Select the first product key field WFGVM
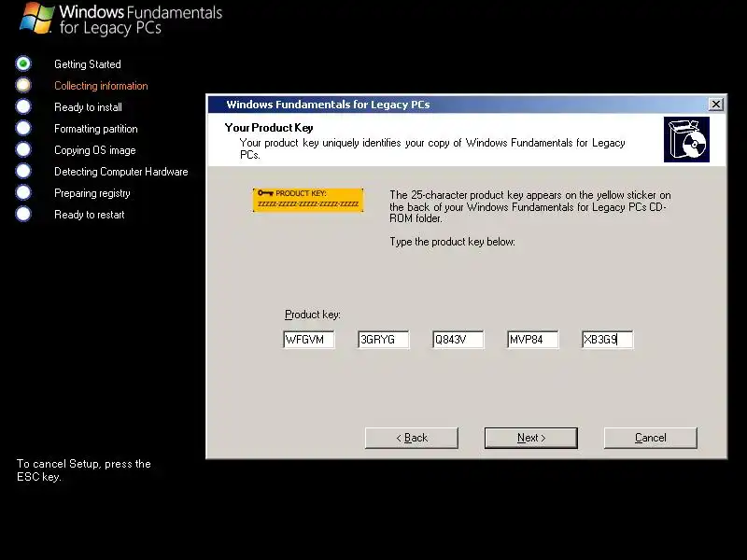This screenshot has width=747, height=560. point(309,340)
